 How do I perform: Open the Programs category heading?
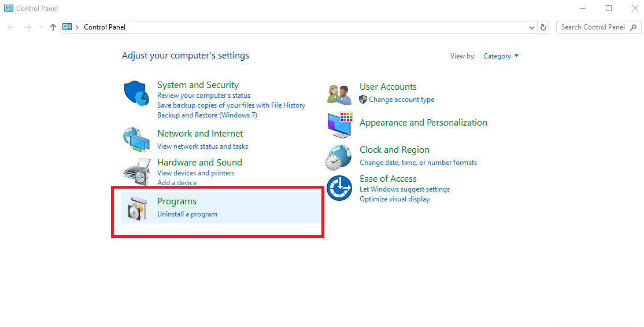click(176, 201)
